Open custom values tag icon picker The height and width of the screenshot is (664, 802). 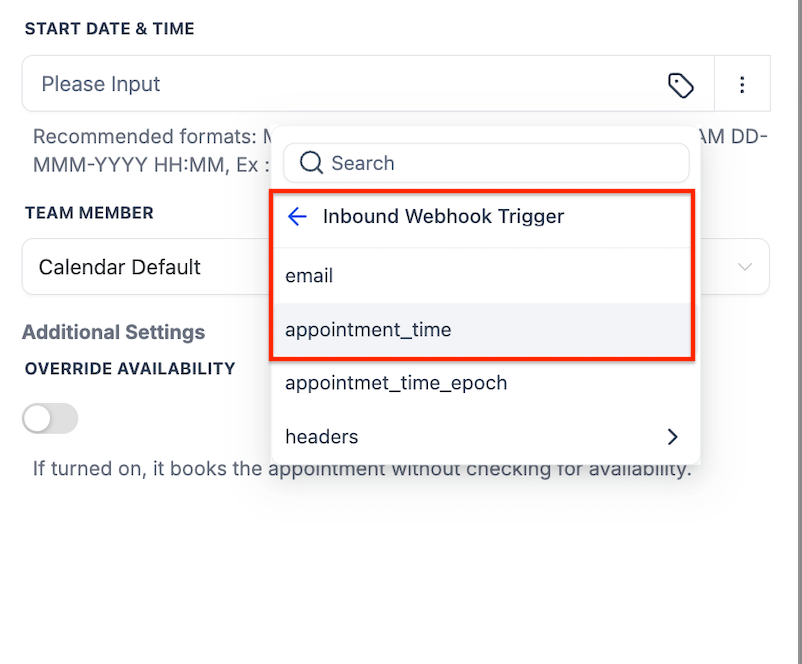coord(681,85)
